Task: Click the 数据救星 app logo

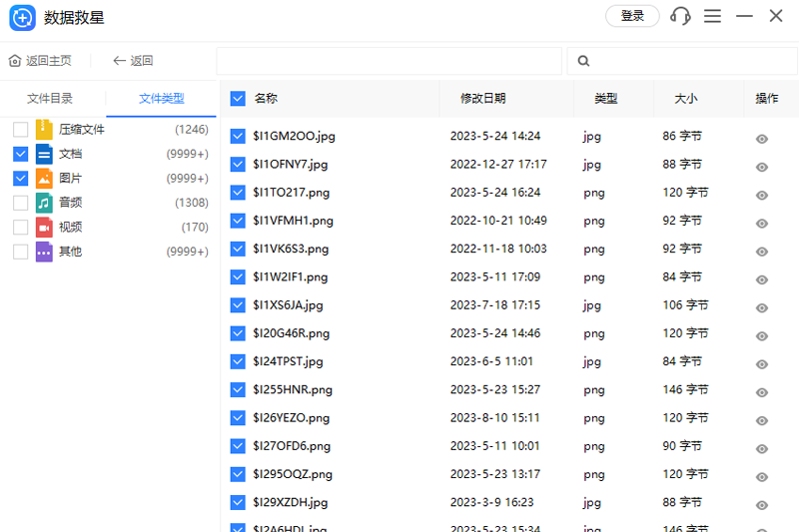Action: click(x=22, y=17)
